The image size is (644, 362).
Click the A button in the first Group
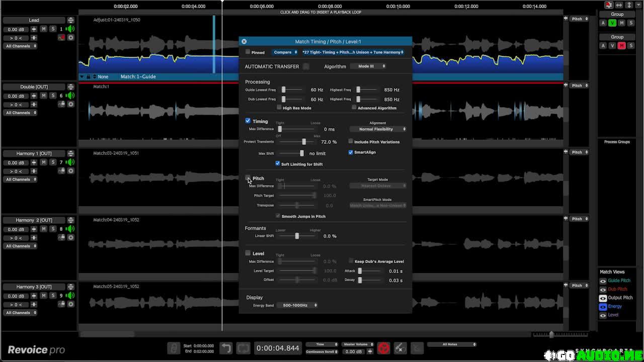[x=603, y=23]
